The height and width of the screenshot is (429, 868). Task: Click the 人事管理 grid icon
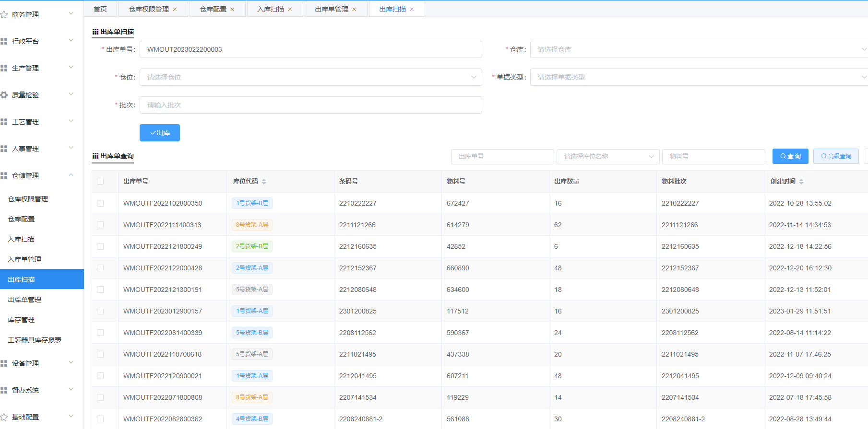tap(4, 149)
